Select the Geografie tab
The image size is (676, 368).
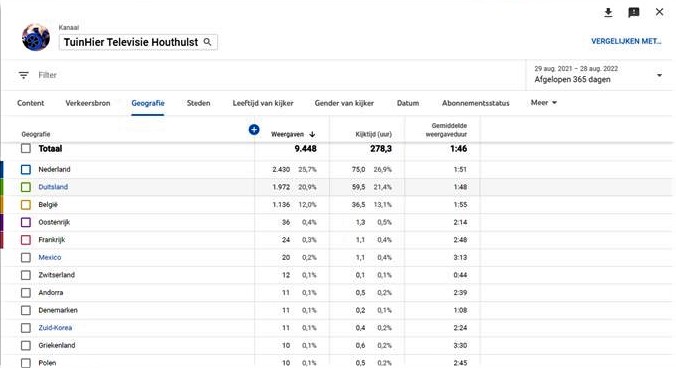pos(148,103)
